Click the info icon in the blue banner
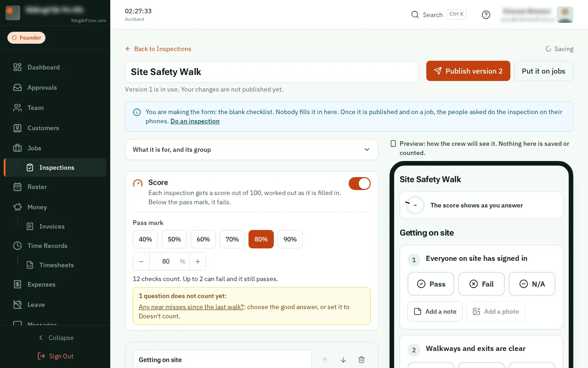Screen dimensions: 588x368 click(x=136, y=112)
